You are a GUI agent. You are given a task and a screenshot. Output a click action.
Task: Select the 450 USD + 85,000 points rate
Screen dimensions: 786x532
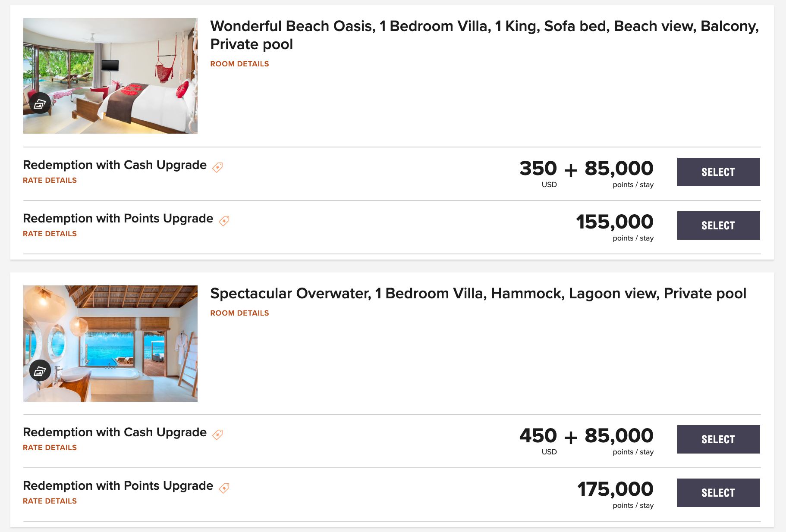[718, 439]
